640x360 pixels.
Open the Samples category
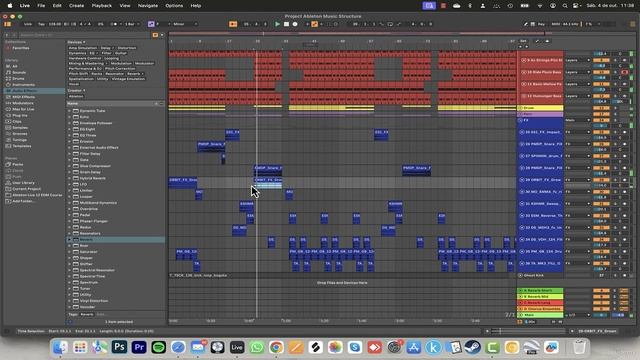click(x=20, y=127)
